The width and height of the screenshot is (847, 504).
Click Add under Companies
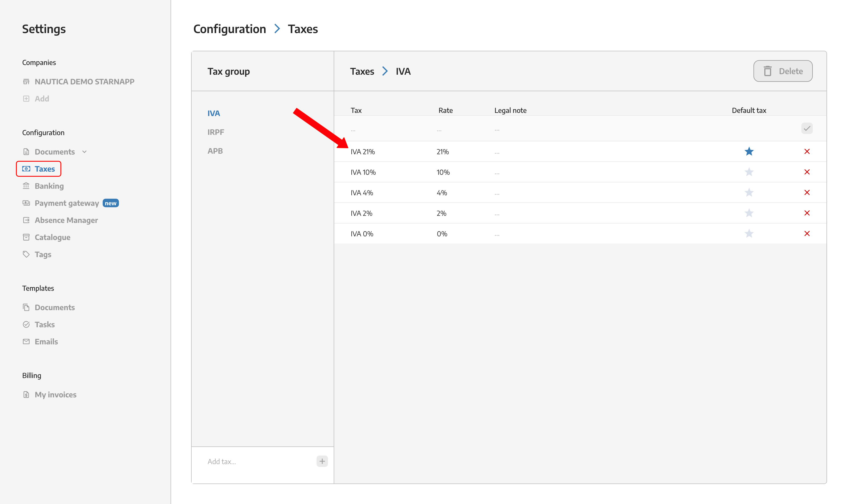pos(42,98)
